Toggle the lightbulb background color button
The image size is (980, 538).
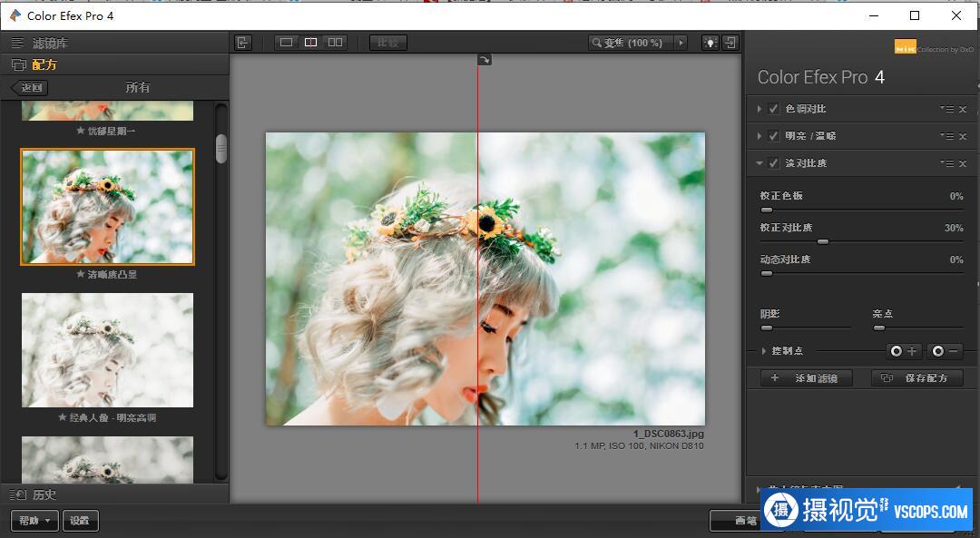[x=709, y=43]
